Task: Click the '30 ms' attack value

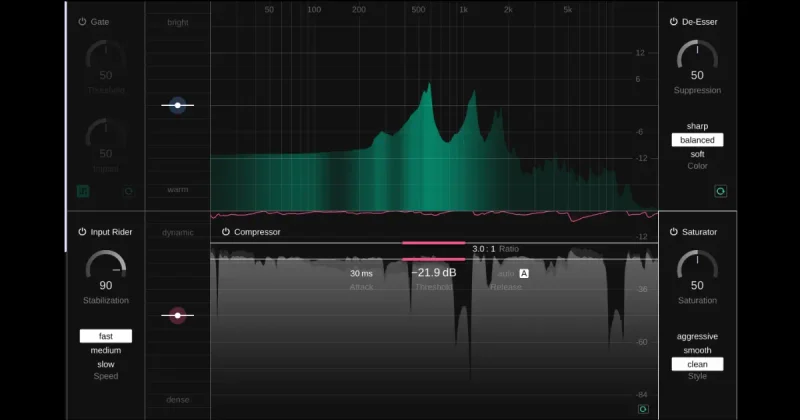Action: (x=361, y=274)
